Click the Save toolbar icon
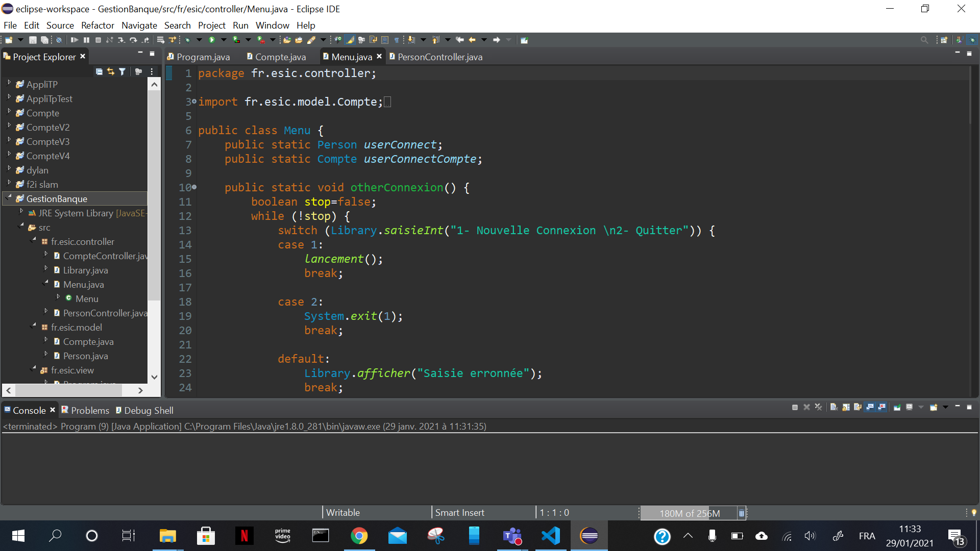Screen dimensions: 980x551 (x=33, y=40)
